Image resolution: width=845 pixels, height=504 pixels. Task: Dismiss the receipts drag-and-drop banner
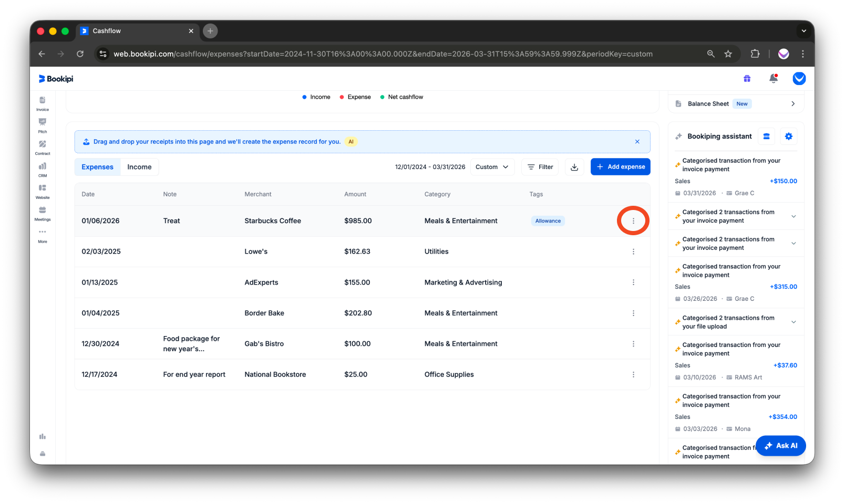[x=637, y=141]
